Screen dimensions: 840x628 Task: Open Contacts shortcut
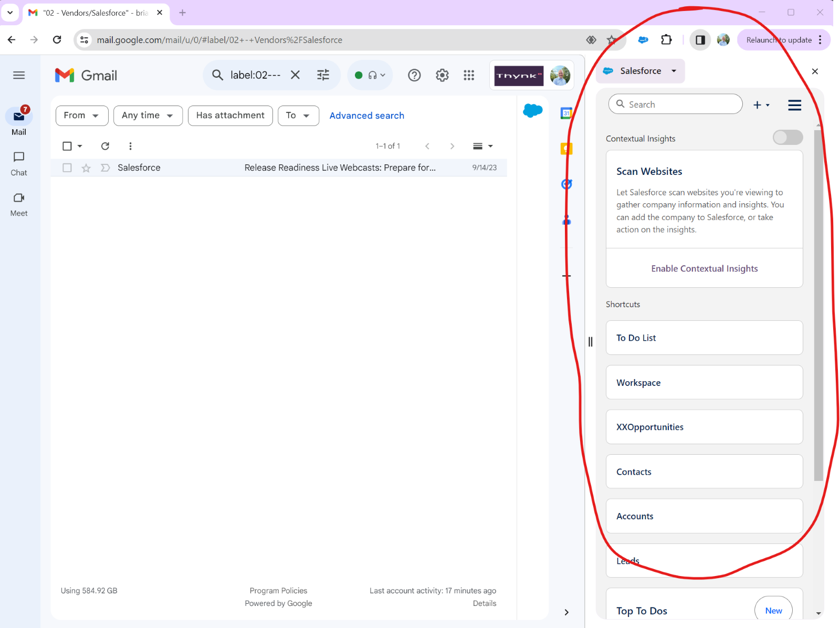(704, 472)
